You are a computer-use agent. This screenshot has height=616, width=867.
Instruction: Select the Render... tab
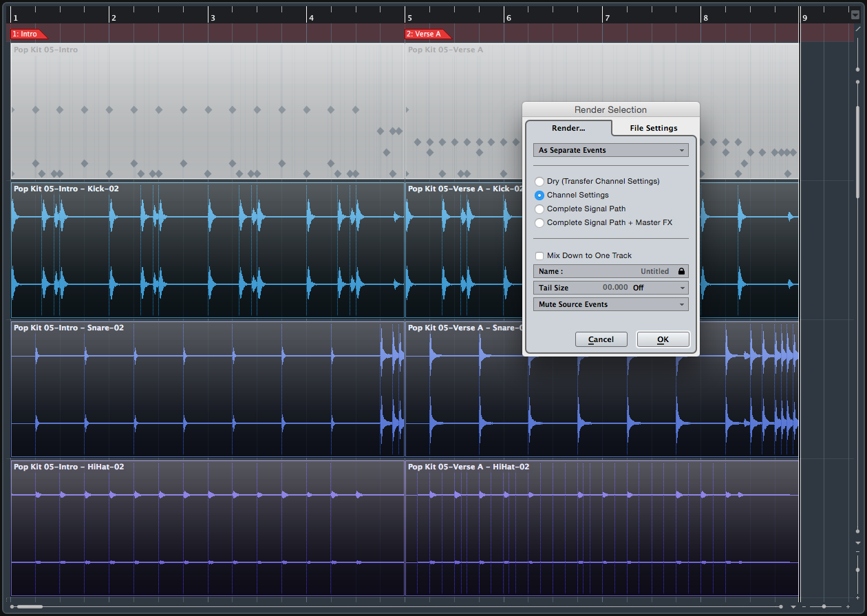(568, 128)
